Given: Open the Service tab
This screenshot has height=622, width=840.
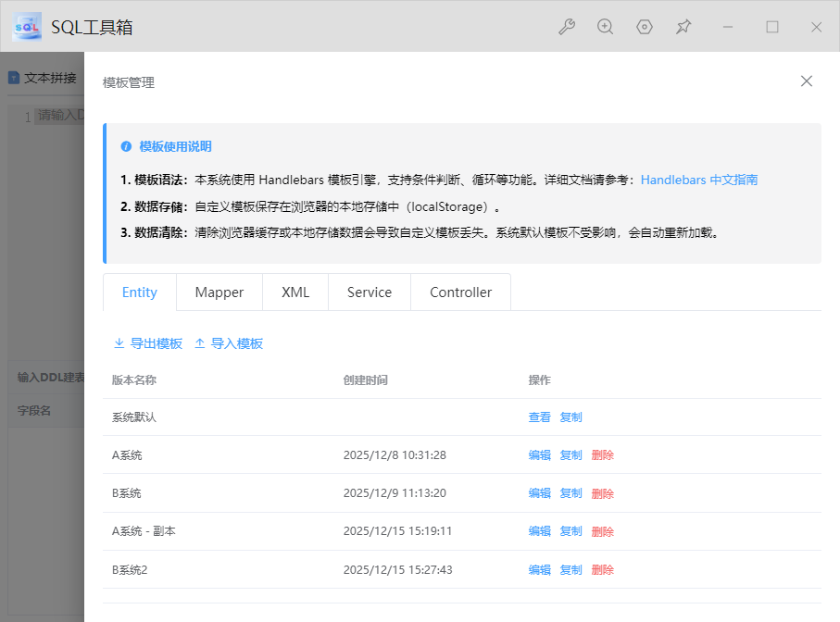Looking at the screenshot, I should [x=370, y=292].
